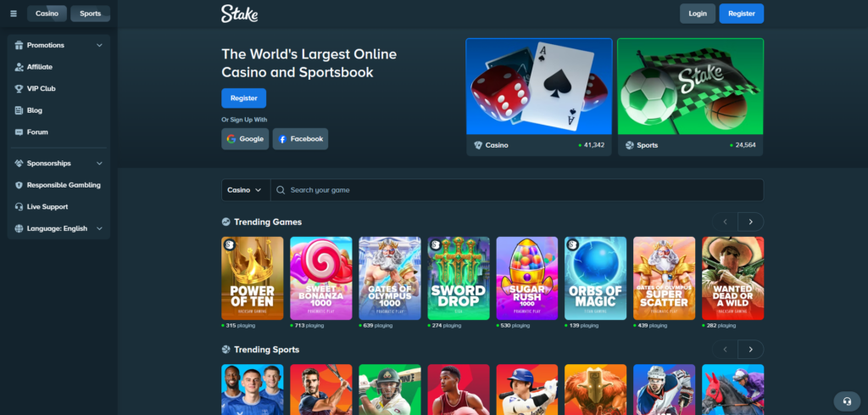Open the Casino search category dropdown
The width and height of the screenshot is (868, 415).
tap(246, 190)
